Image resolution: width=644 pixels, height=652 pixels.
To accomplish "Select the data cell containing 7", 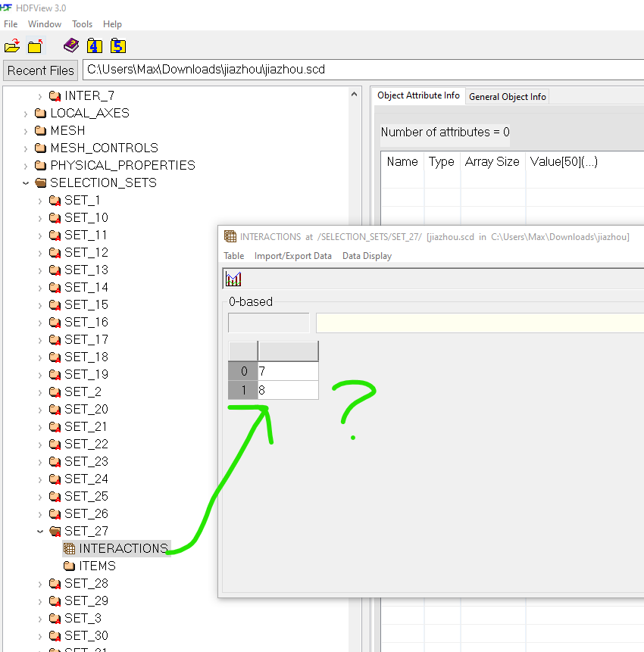I will (x=288, y=371).
